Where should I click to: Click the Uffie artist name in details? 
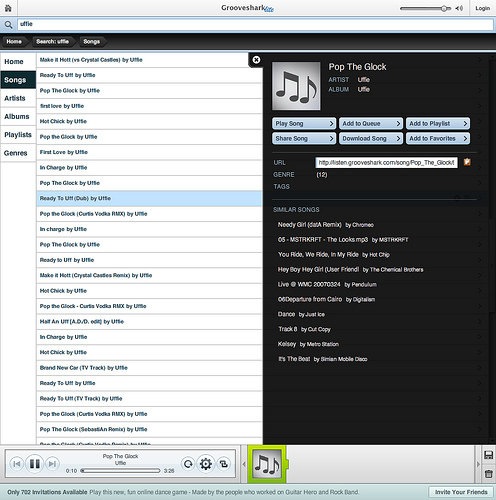(x=364, y=80)
